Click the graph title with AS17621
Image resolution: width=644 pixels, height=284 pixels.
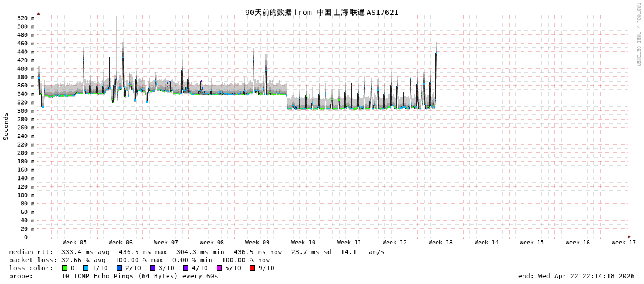[322, 12]
